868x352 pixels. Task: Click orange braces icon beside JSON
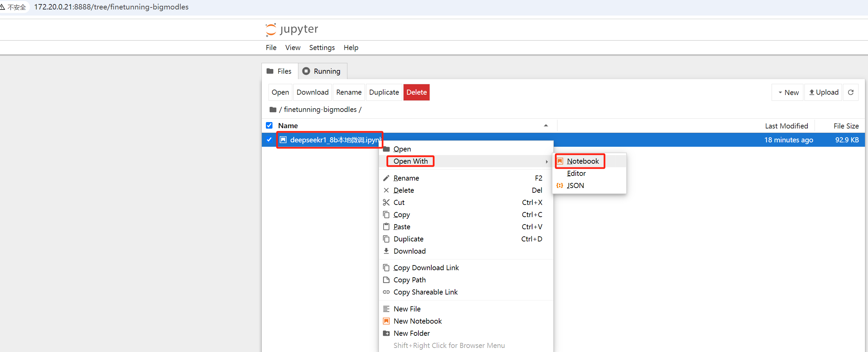pos(560,186)
